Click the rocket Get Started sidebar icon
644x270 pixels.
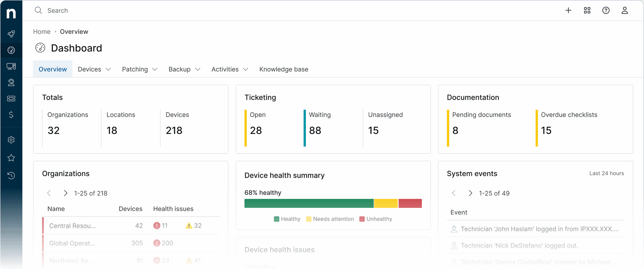coord(11,34)
